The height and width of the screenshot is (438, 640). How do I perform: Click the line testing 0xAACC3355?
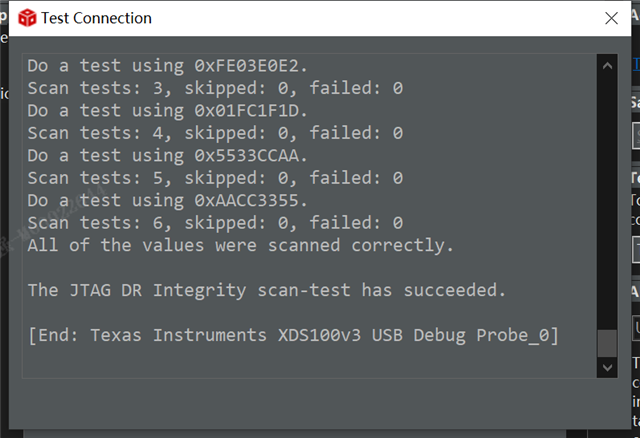(167, 200)
